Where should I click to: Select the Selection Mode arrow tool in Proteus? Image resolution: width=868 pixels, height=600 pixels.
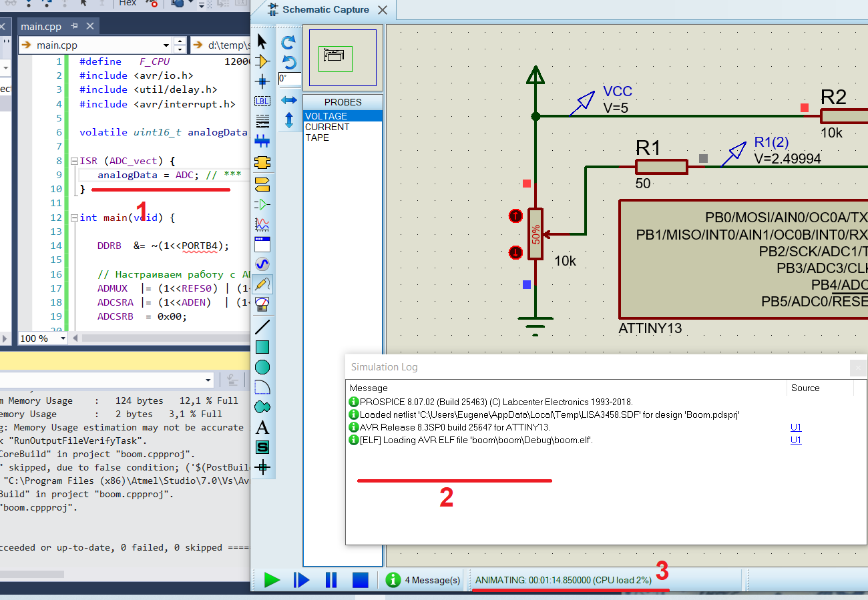[262, 42]
